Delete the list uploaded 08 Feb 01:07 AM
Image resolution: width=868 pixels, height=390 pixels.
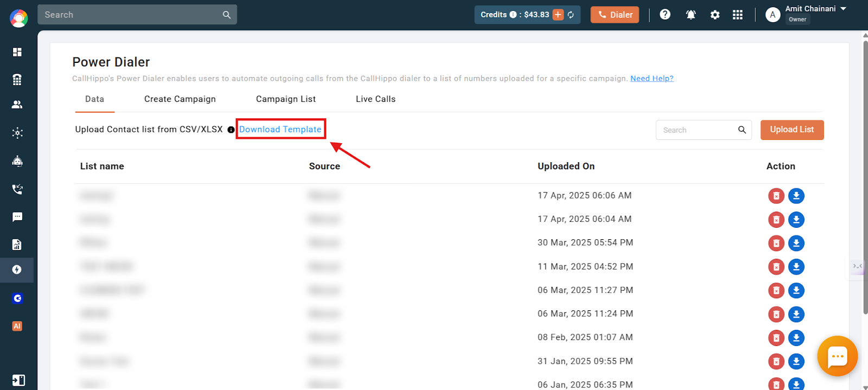point(776,338)
